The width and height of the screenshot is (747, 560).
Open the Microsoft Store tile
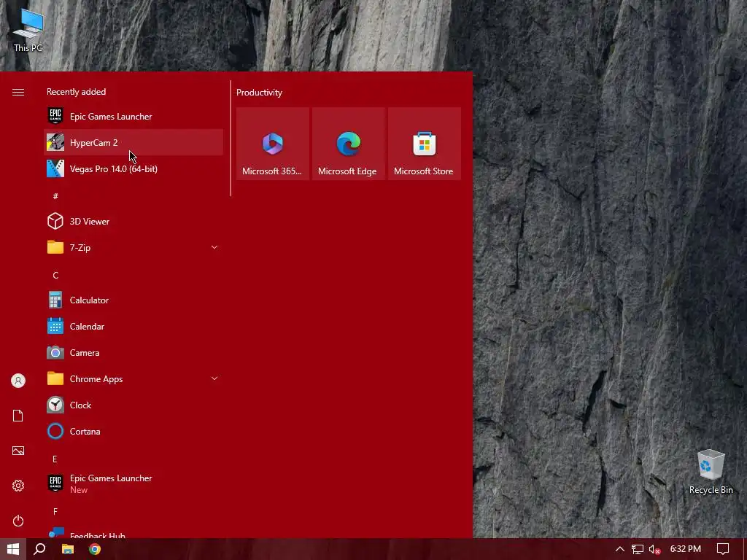(424, 144)
